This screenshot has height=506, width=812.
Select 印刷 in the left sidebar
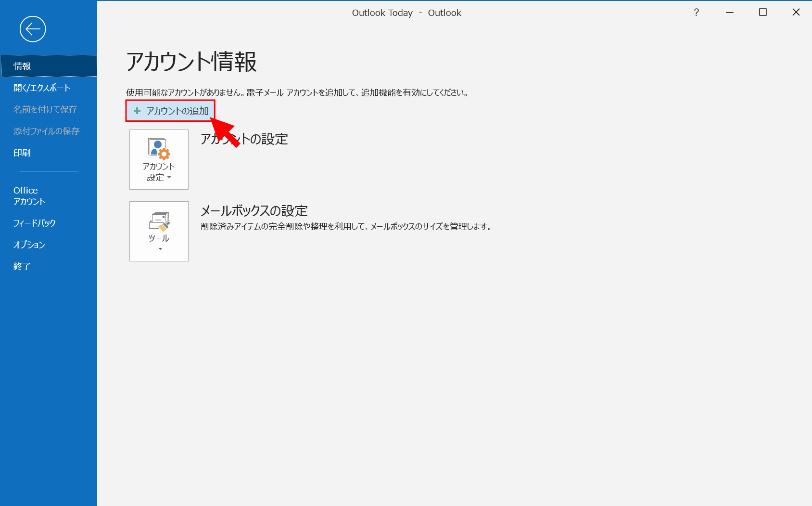22,153
